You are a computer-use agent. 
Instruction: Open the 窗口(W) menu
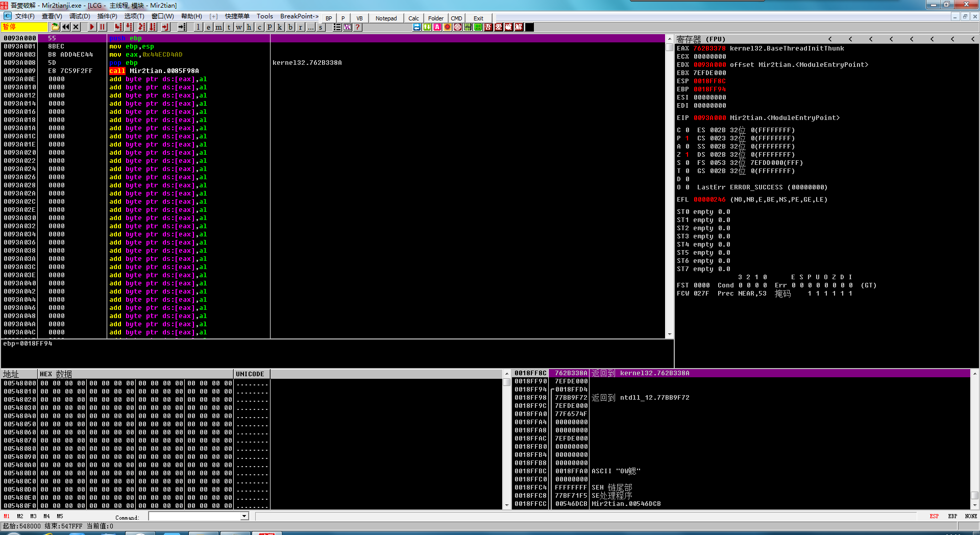coord(163,16)
